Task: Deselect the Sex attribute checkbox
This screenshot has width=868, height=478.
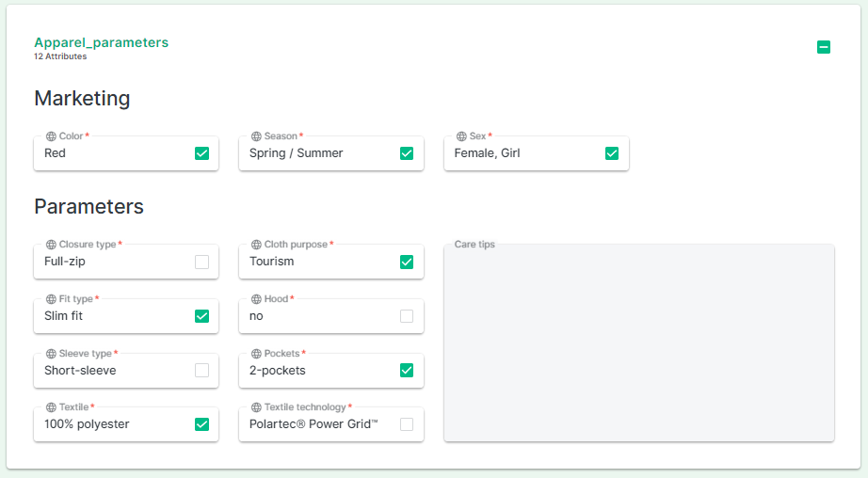Action: pyautogui.click(x=612, y=153)
